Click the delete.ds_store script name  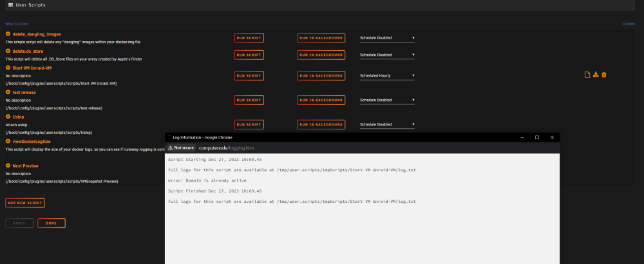tap(28, 52)
